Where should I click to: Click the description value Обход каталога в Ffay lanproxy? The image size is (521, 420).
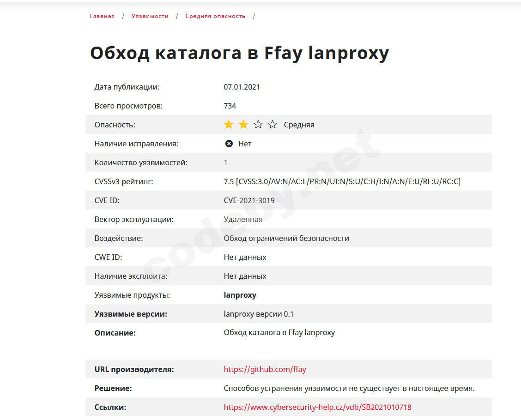click(279, 333)
